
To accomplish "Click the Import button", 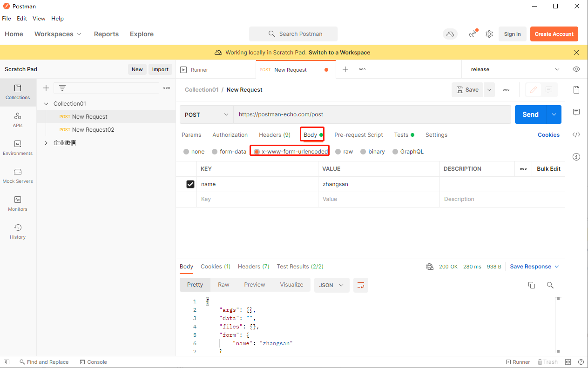I will coord(160,69).
